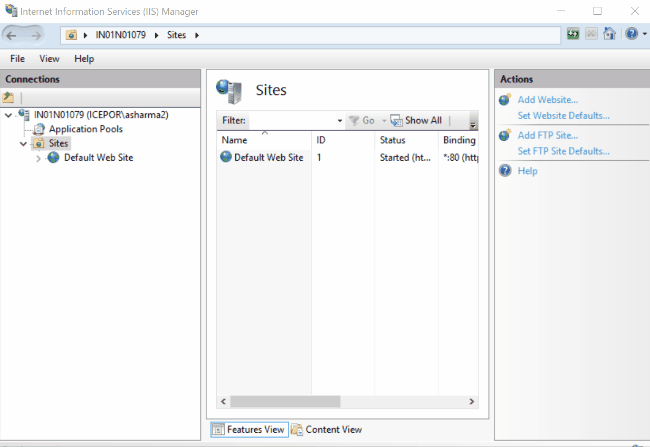This screenshot has width=650, height=447.
Task: Select Application Pools in tree
Action: point(86,129)
